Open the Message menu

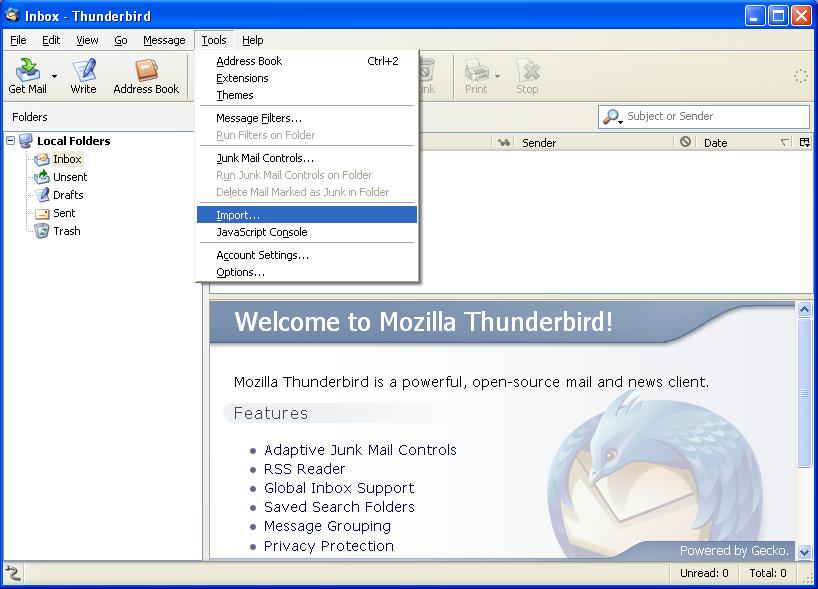(164, 40)
